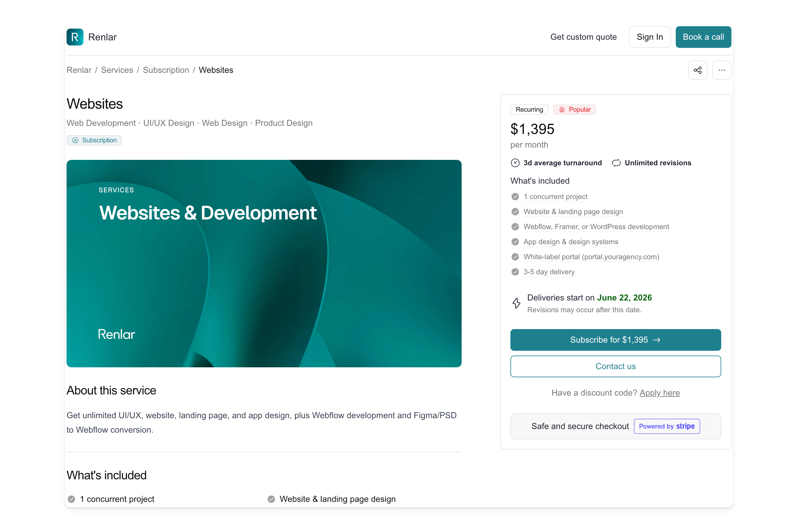Click check icon beside White-label portal
Screen dimensions: 798x532
coord(515,257)
